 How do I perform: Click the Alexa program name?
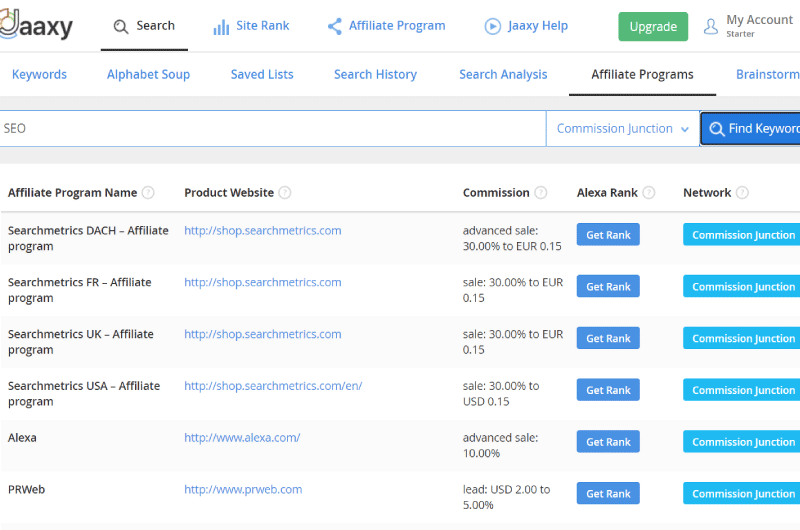point(22,438)
